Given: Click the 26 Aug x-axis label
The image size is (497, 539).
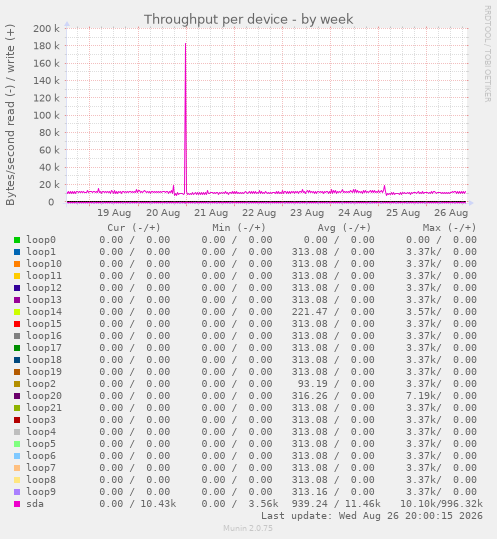Looking at the screenshot, I should (451, 213).
